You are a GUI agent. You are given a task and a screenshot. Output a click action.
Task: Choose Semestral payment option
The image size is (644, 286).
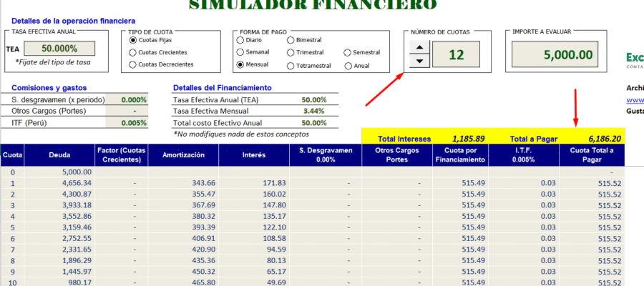click(x=348, y=52)
